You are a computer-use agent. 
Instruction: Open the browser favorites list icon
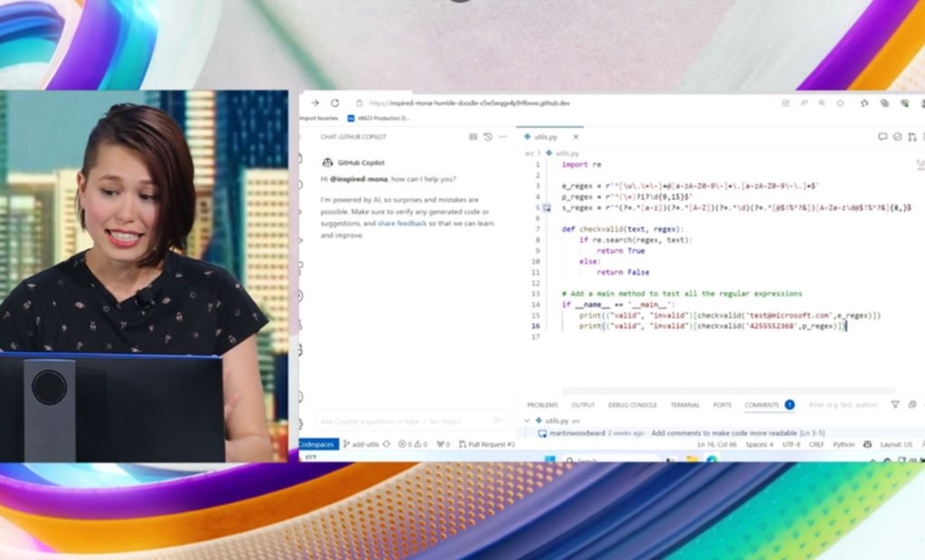point(864,103)
